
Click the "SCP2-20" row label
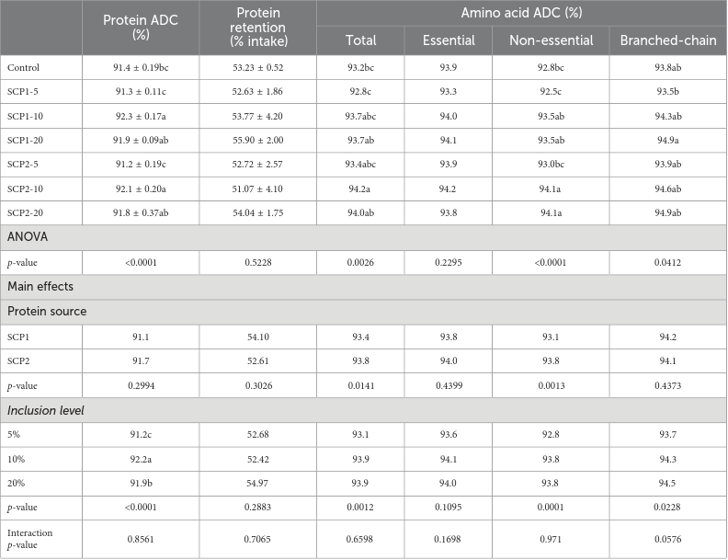(27, 212)
